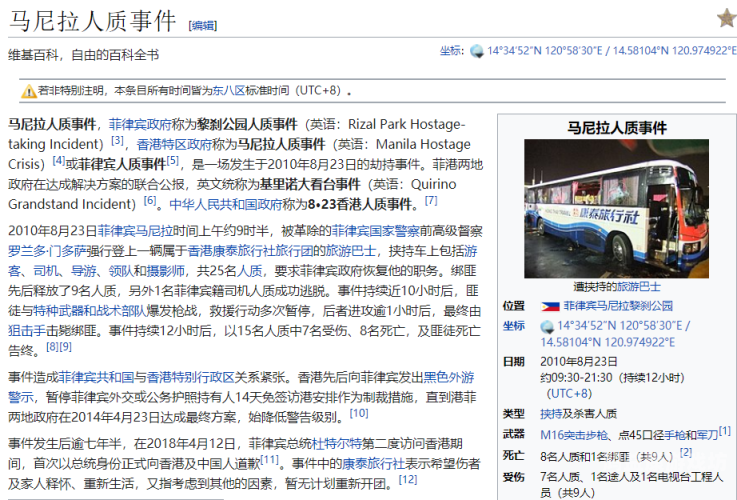Open the 中华人民共和国政府 link

pyautogui.click(x=226, y=204)
